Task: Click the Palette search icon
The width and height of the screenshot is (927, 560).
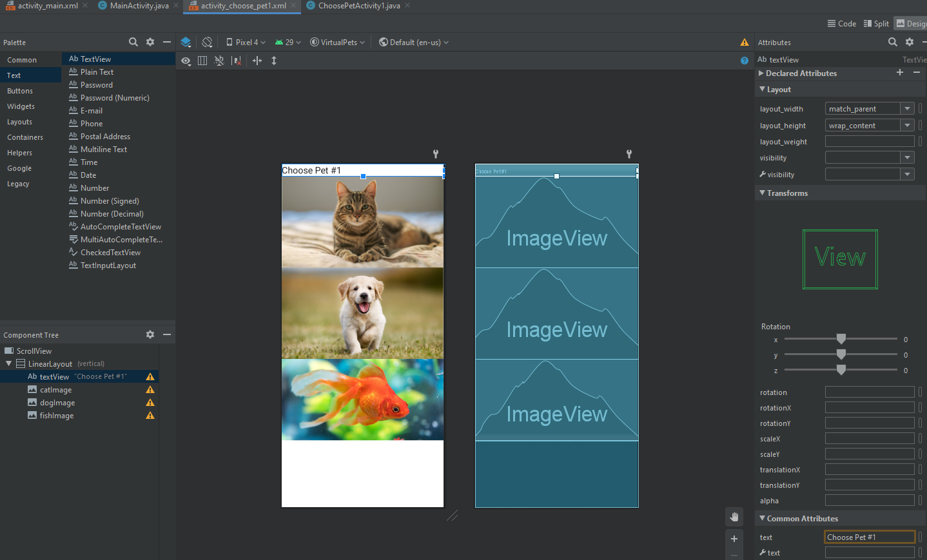Action: 133,42
